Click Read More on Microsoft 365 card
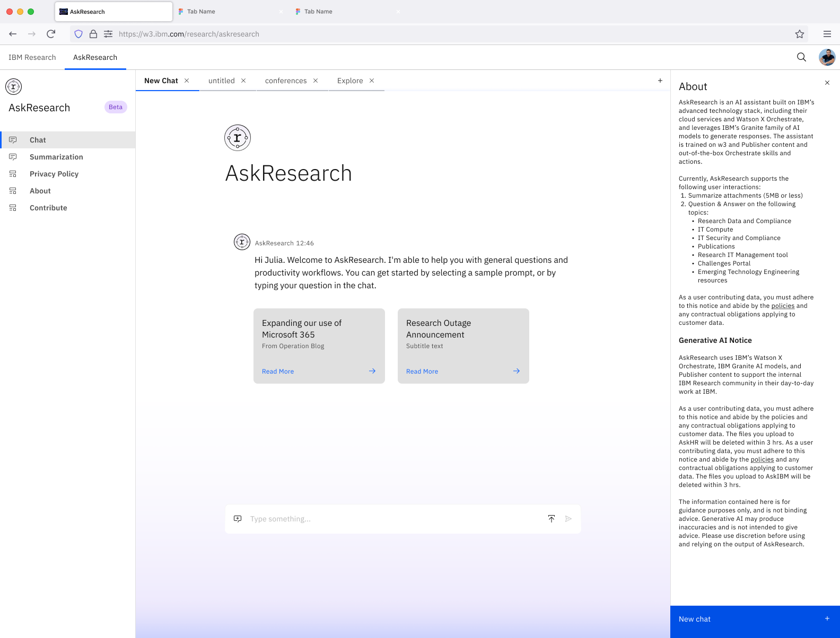The image size is (840, 638). click(278, 371)
